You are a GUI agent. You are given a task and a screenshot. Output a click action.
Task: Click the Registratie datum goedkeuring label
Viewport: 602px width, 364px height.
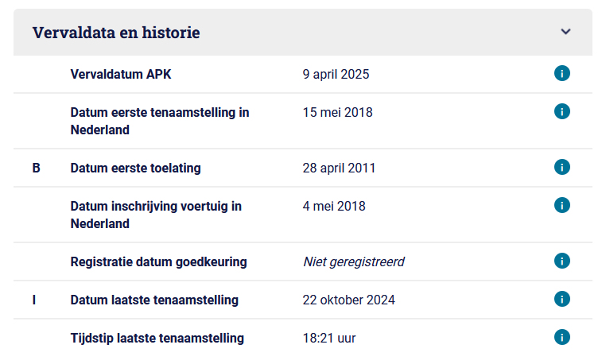click(158, 261)
